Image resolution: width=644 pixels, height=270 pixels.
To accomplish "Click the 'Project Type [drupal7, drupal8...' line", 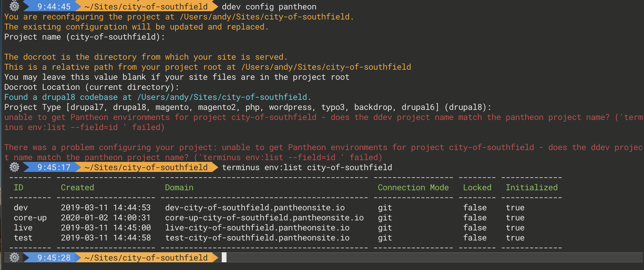I will point(248,107).
